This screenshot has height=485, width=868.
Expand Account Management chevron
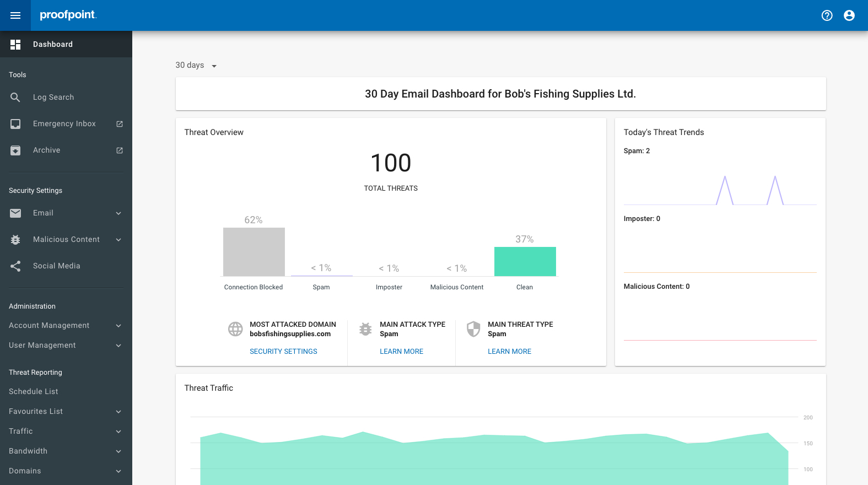click(118, 326)
